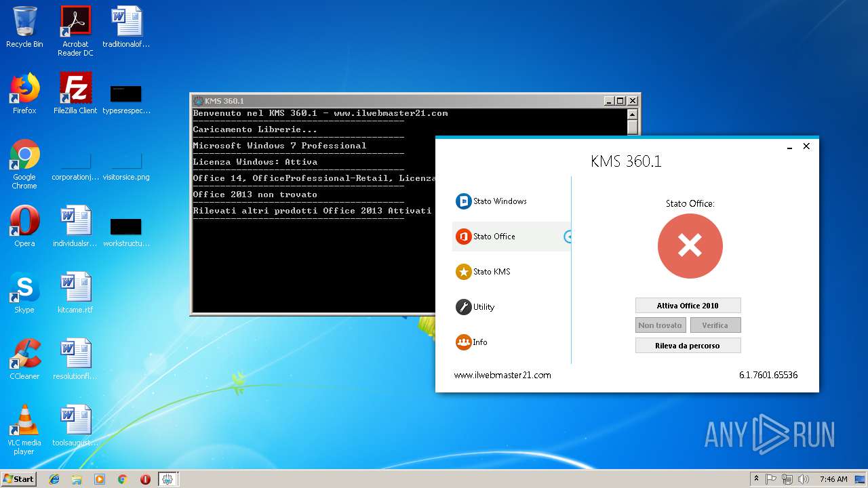Click the volume speaker tray icon
This screenshot has width=868, height=488.
point(804,479)
